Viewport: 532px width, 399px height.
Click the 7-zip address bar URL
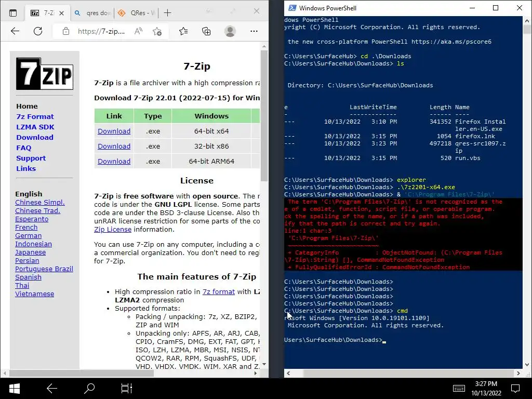101,32
